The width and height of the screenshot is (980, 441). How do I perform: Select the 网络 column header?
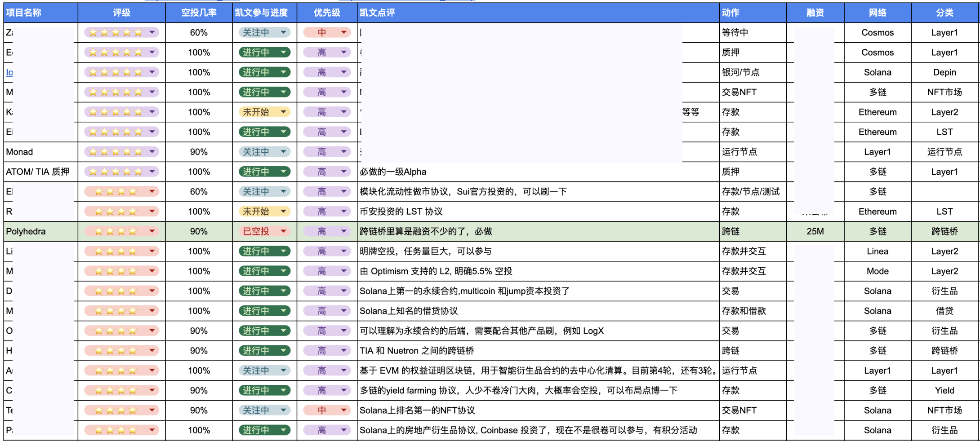tap(878, 13)
